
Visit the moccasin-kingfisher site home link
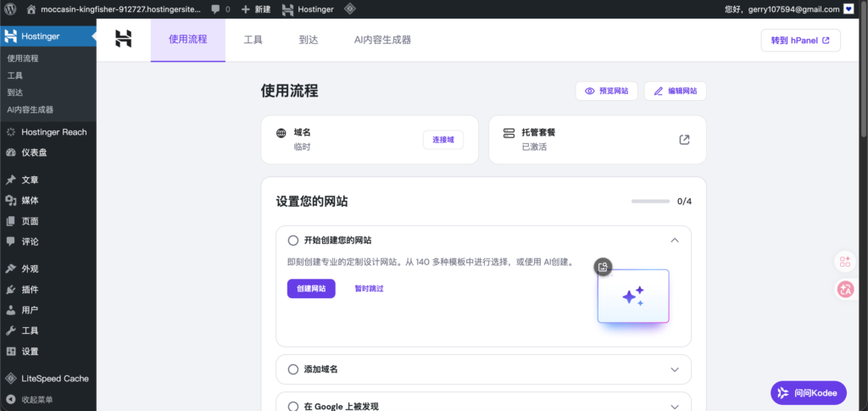(114, 8)
